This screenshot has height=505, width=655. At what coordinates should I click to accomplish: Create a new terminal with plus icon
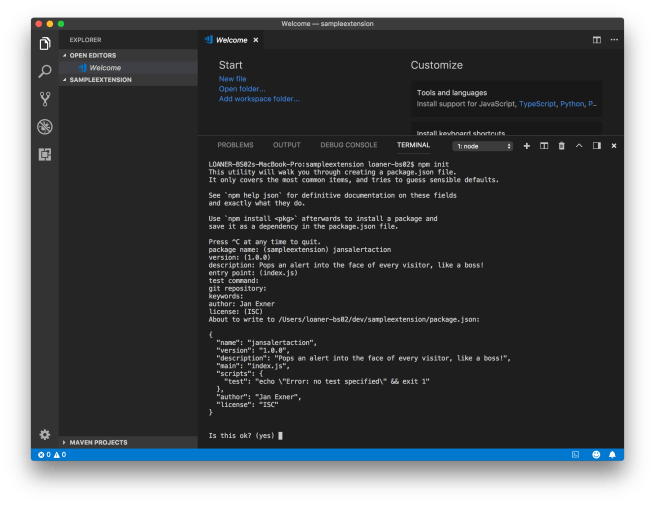(527, 146)
